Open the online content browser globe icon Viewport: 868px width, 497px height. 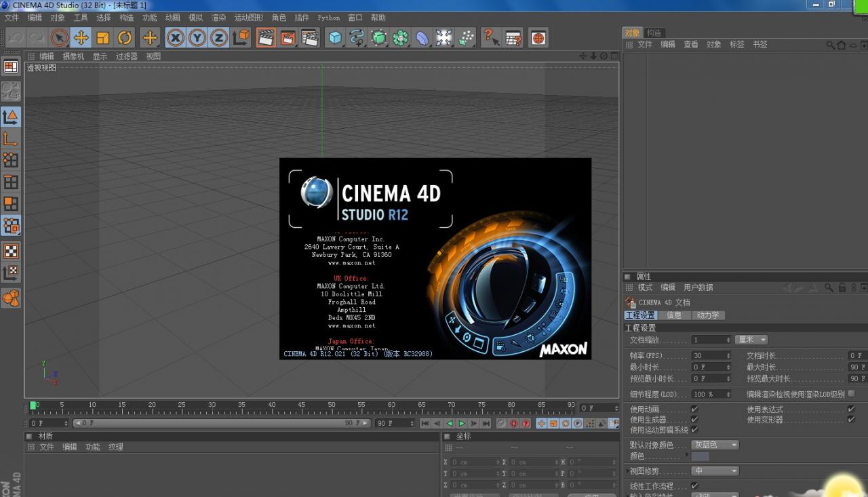pos(538,38)
